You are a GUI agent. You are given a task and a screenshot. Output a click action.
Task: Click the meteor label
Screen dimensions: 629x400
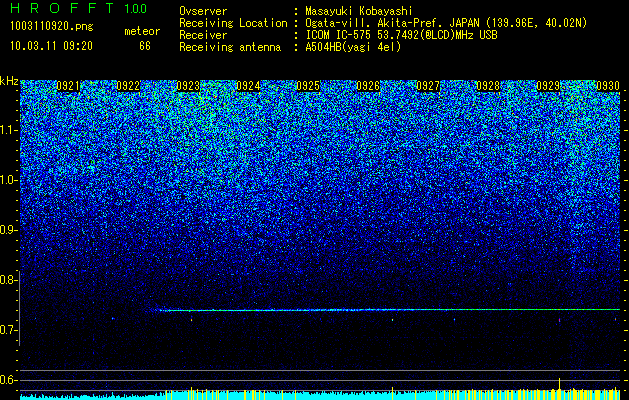[142, 31]
